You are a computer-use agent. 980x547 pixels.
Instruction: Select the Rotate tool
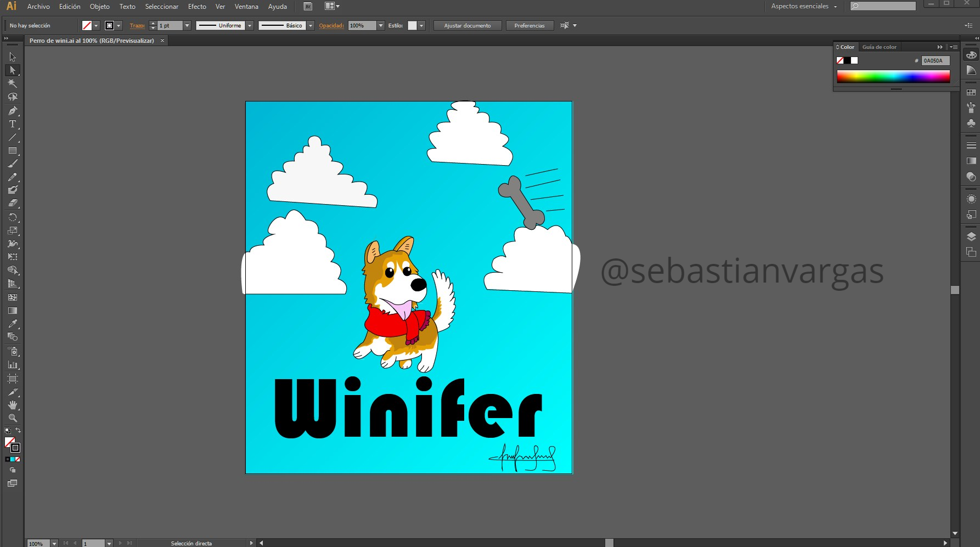click(x=13, y=217)
